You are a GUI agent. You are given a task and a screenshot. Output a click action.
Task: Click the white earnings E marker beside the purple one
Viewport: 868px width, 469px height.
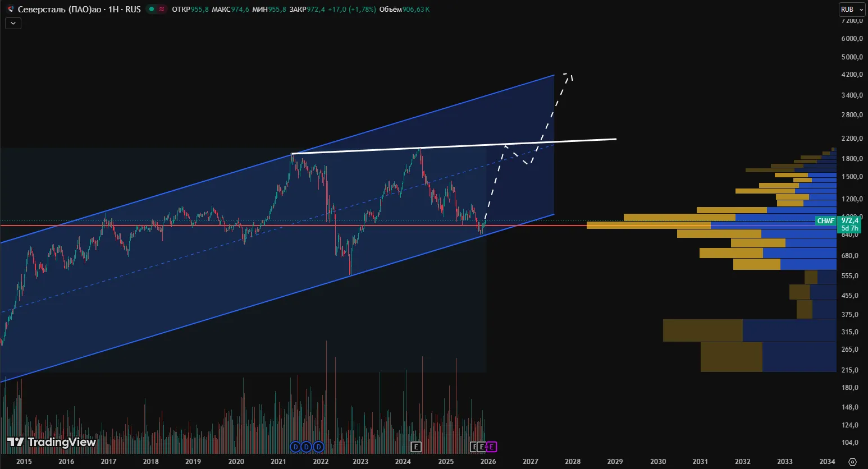(x=482, y=447)
